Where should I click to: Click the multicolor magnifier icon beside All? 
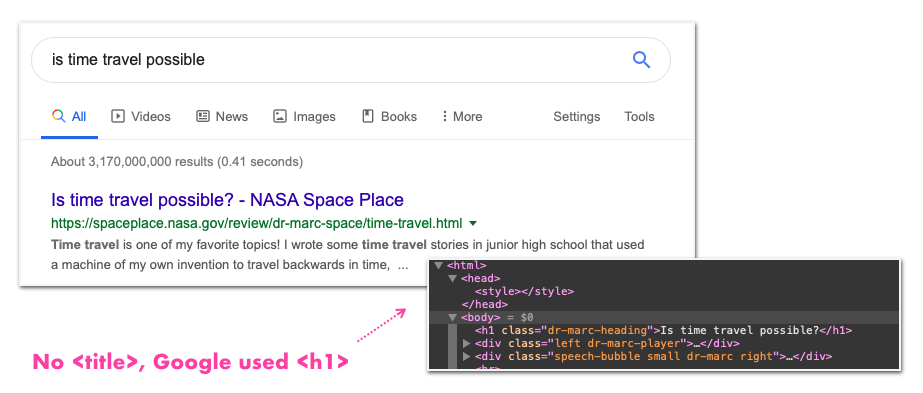pos(58,116)
